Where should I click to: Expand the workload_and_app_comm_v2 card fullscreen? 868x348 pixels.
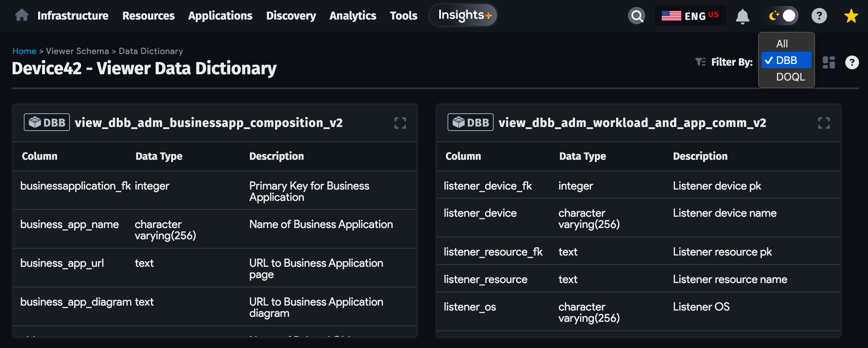(824, 123)
